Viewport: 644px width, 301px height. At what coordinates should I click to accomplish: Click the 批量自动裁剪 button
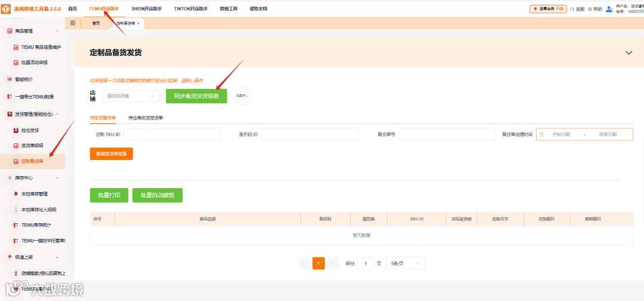(x=157, y=195)
